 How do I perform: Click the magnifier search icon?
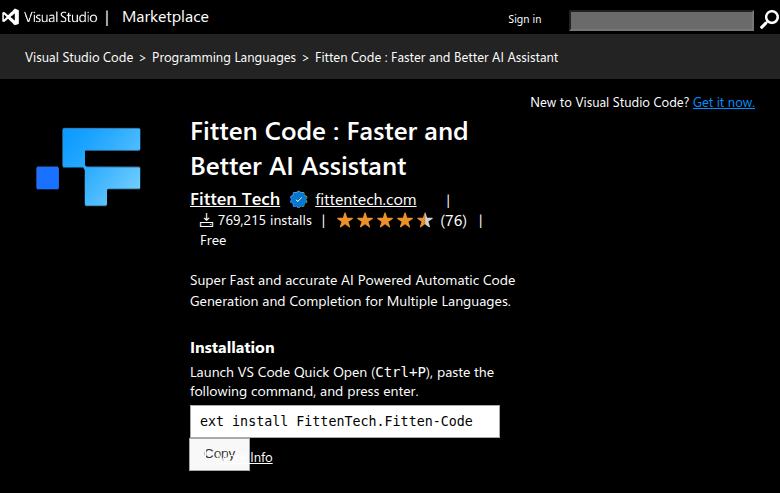(769, 20)
